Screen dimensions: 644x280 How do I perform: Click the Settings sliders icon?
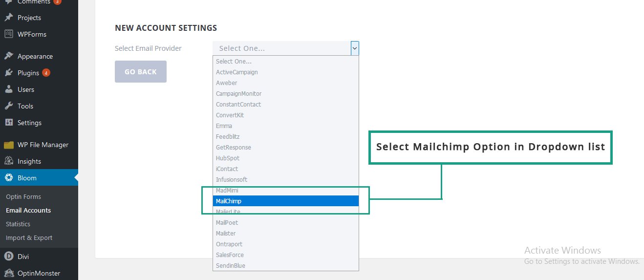[x=8, y=123]
